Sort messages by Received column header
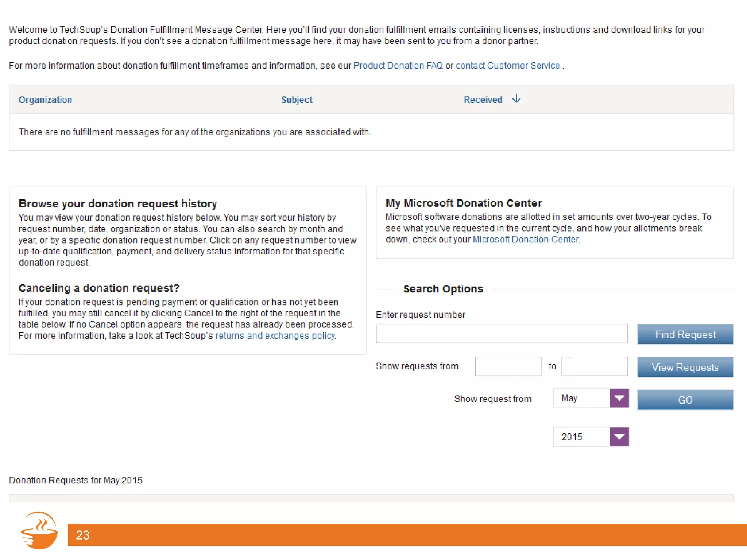Image resolution: width=747 pixels, height=560 pixels. pyautogui.click(x=483, y=100)
